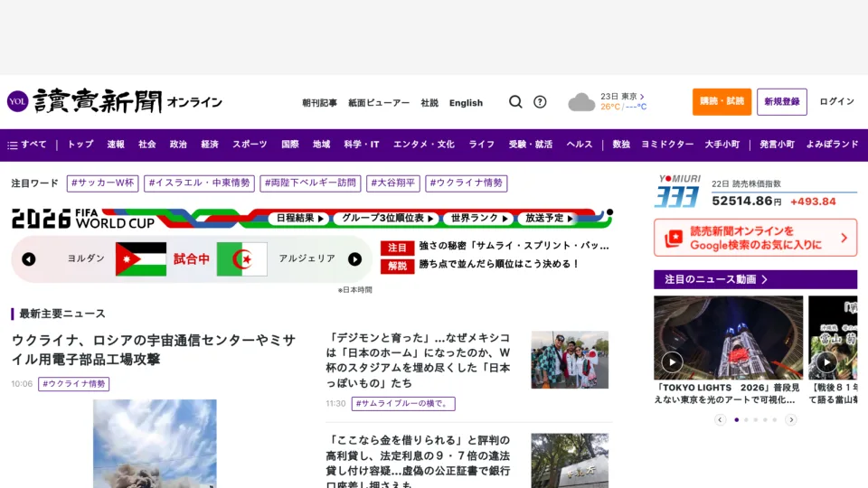Click the Google favorites banner icon

pyautogui.click(x=673, y=239)
